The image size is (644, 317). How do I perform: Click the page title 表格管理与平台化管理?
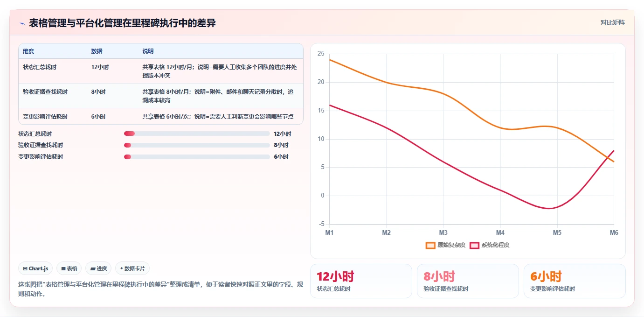click(122, 23)
